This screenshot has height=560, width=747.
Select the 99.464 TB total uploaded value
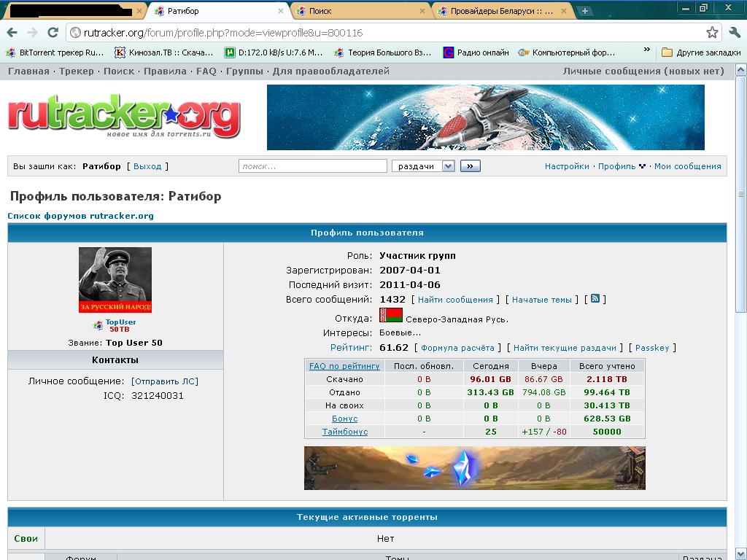[607, 392]
